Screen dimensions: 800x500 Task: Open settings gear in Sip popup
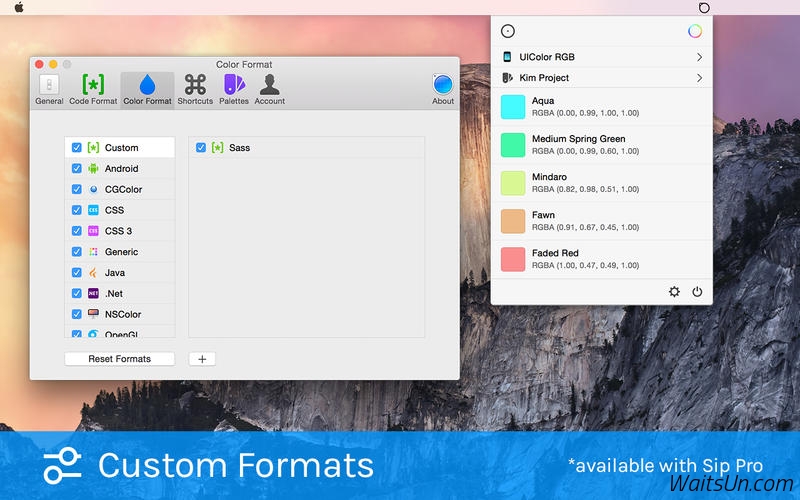coord(674,292)
